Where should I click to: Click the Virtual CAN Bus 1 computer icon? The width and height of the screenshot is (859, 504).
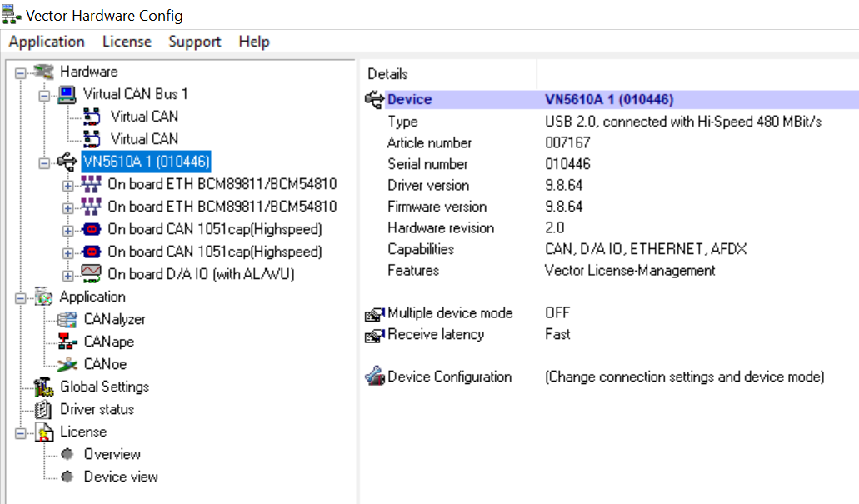coord(67,94)
